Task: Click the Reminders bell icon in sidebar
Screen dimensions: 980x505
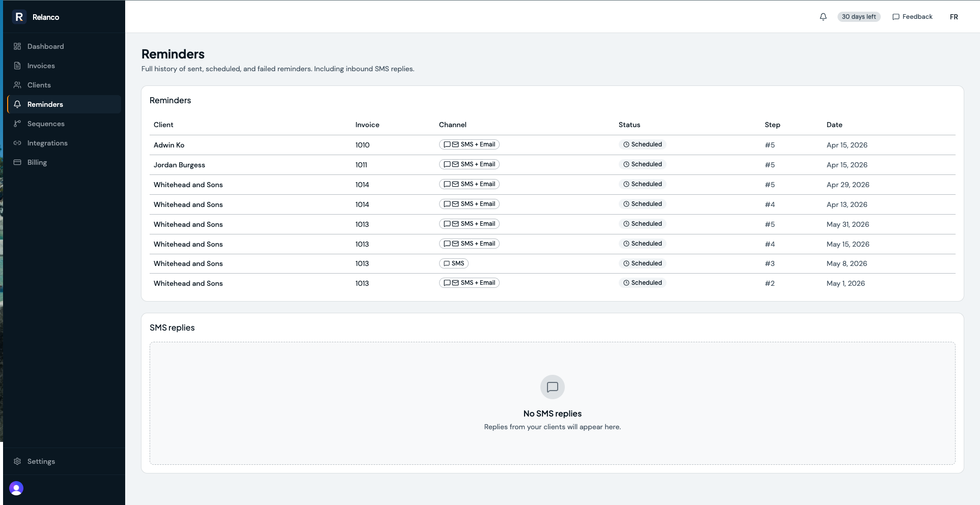Action: 17,104
